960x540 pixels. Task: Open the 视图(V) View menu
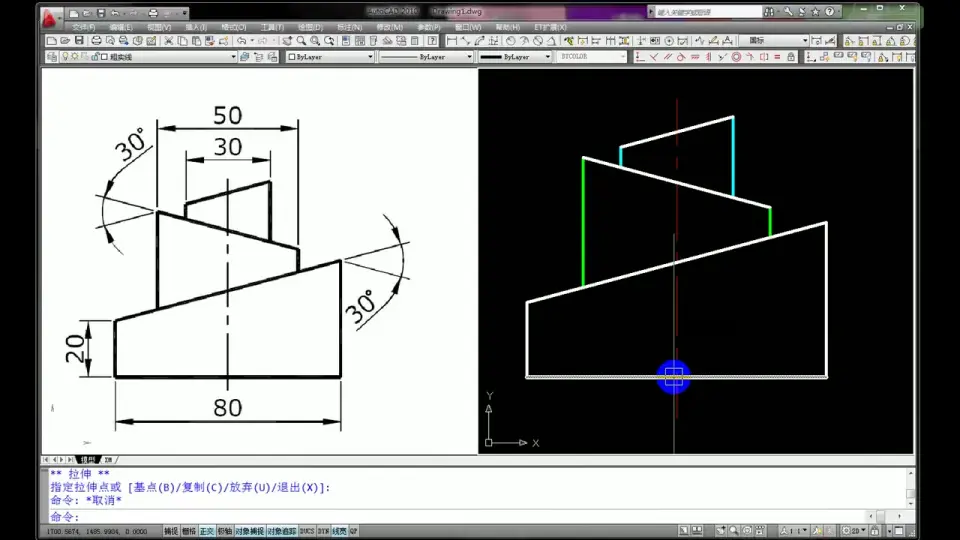[159, 28]
